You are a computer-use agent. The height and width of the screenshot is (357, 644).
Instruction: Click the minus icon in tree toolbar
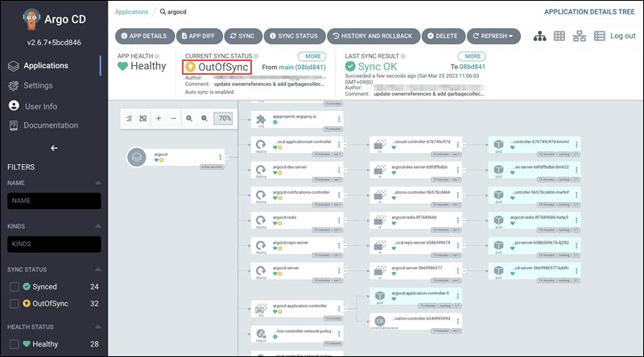click(173, 118)
